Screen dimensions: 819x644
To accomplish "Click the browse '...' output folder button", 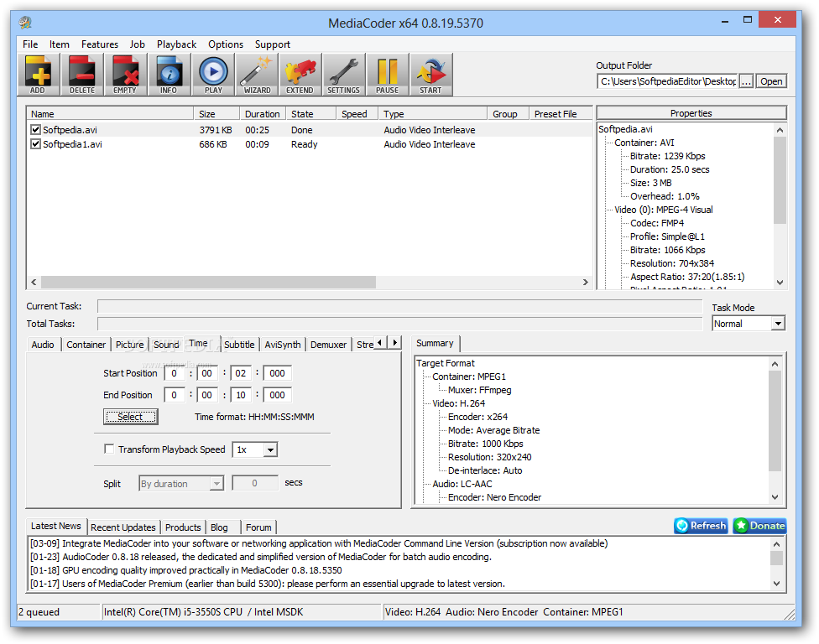I will [746, 80].
